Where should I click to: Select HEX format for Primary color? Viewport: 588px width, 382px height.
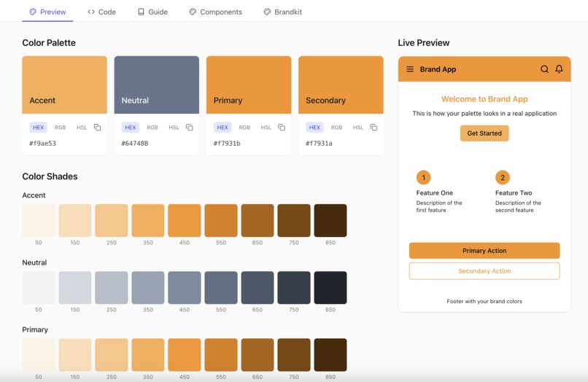[x=223, y=128]
